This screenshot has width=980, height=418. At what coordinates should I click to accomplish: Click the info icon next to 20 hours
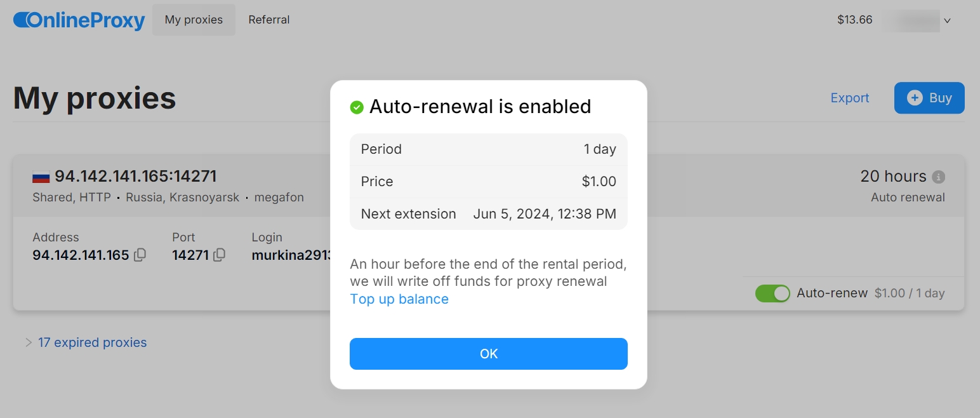coord(939,177)
